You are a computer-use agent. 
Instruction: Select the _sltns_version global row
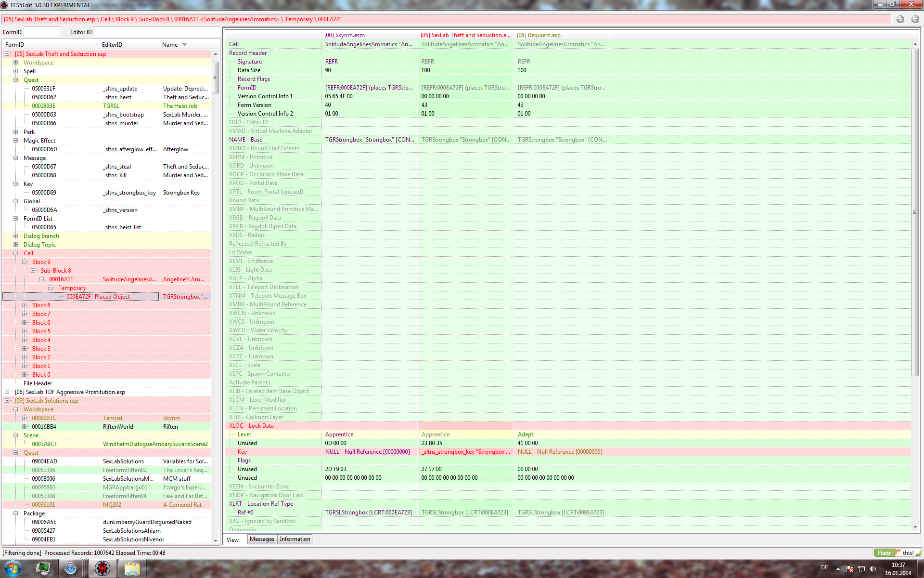tap(107, 210)
